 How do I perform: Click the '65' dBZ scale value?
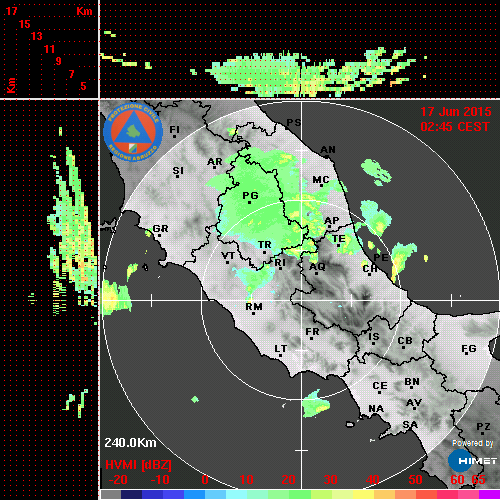(479, 480)
